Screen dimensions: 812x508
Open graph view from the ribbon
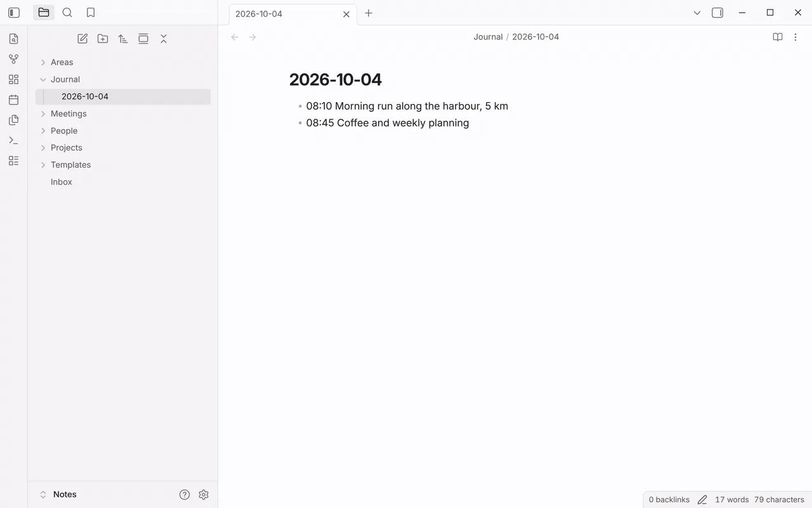[14, 59]
